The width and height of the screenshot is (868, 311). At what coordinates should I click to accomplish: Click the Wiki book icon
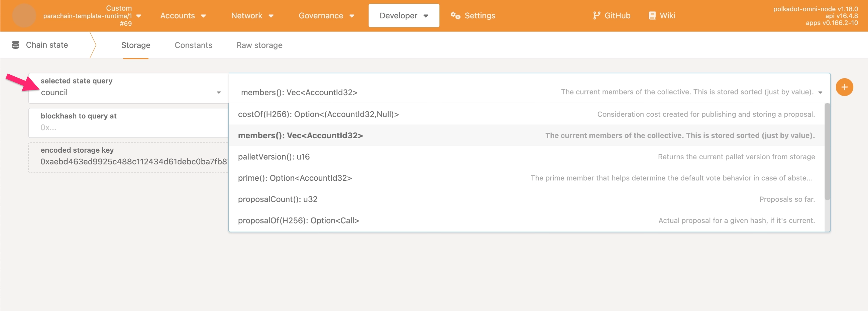652,15
